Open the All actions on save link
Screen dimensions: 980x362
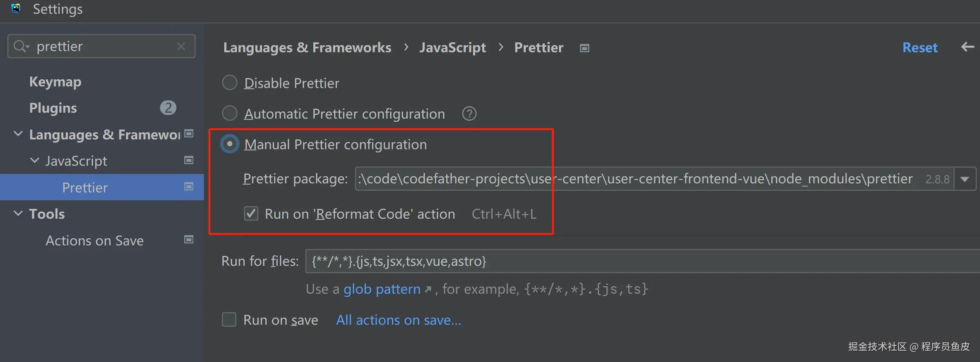(x=398, y=320)
